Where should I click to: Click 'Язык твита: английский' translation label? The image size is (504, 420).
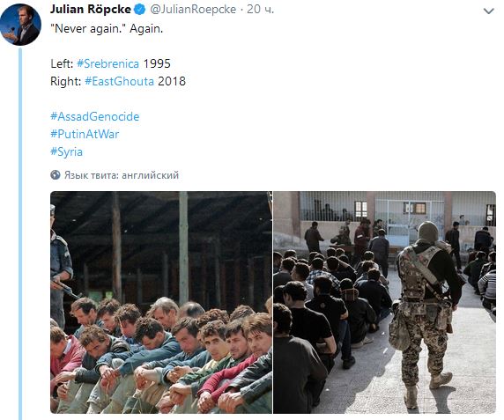tap(122, 175)
